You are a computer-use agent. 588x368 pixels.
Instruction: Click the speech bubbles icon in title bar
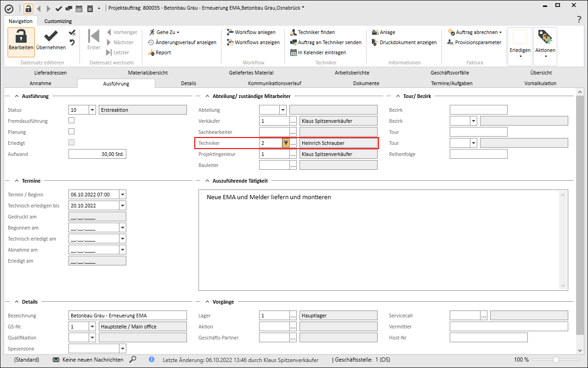(x=68, y=8)
